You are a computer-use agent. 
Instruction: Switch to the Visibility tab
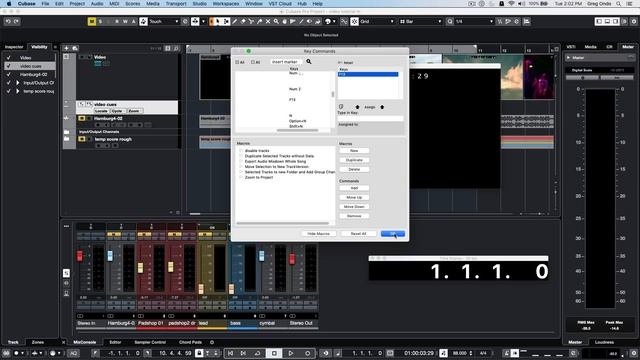tap(39, 47)
